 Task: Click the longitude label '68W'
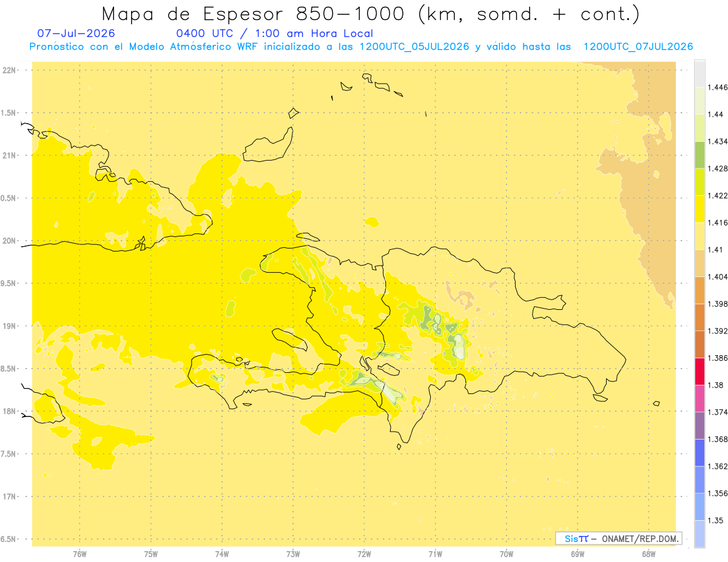pos(649,554)
